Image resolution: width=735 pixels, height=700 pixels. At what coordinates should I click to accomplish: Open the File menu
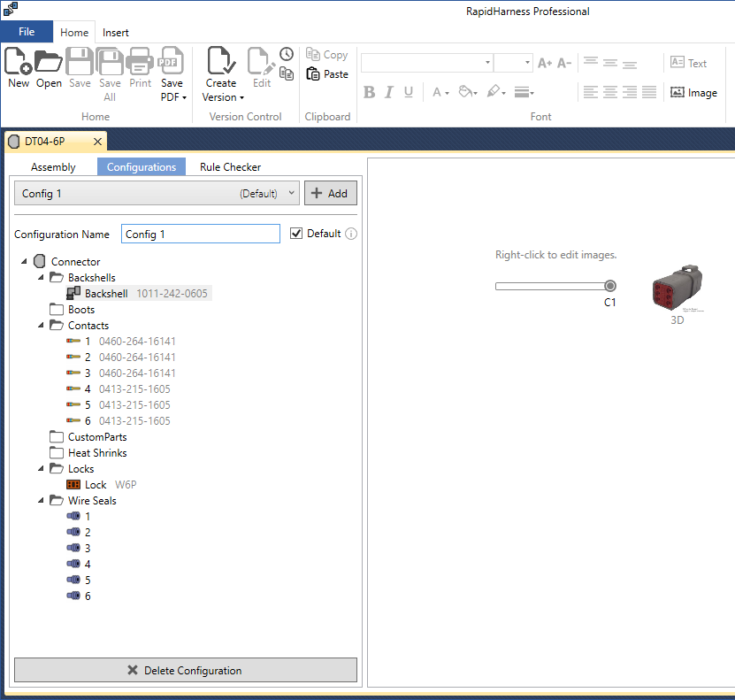coord(27,32)
